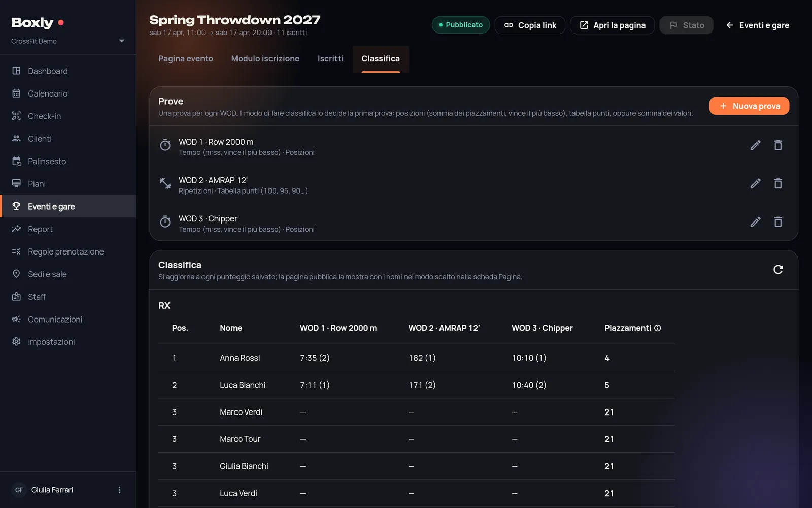Edit WOD 2 AMRAP 12' with pencil icon
This screenshot has width=812, height=508.
click(755, 183)
